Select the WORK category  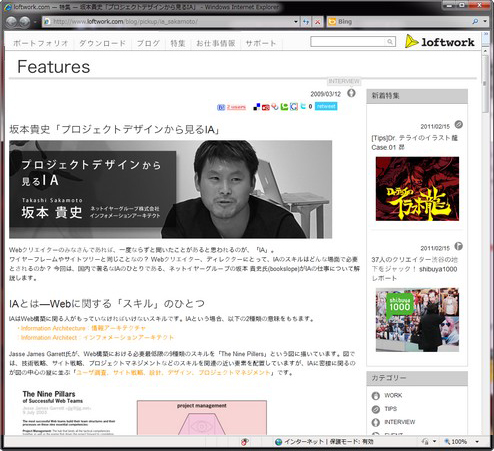(x=393, y=395)
